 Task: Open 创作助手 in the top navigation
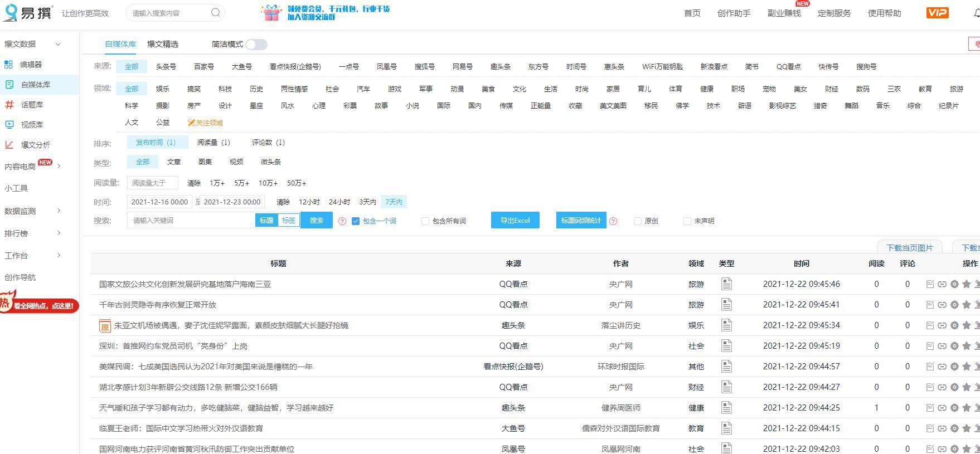pos(734,13)
